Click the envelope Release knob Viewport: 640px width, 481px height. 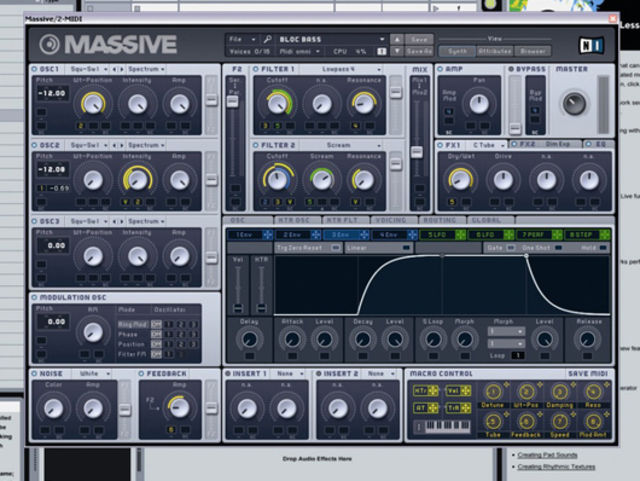[587, 339]
